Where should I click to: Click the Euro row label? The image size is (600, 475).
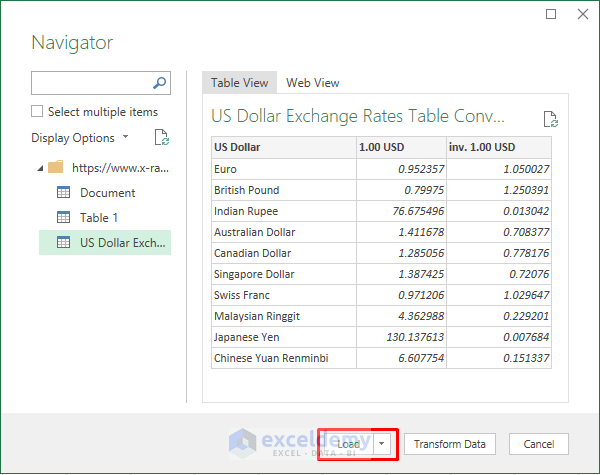point(225,169)
